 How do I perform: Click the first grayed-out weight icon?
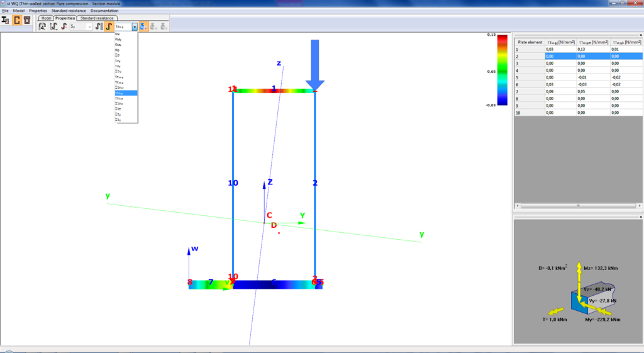pos(153,26)
